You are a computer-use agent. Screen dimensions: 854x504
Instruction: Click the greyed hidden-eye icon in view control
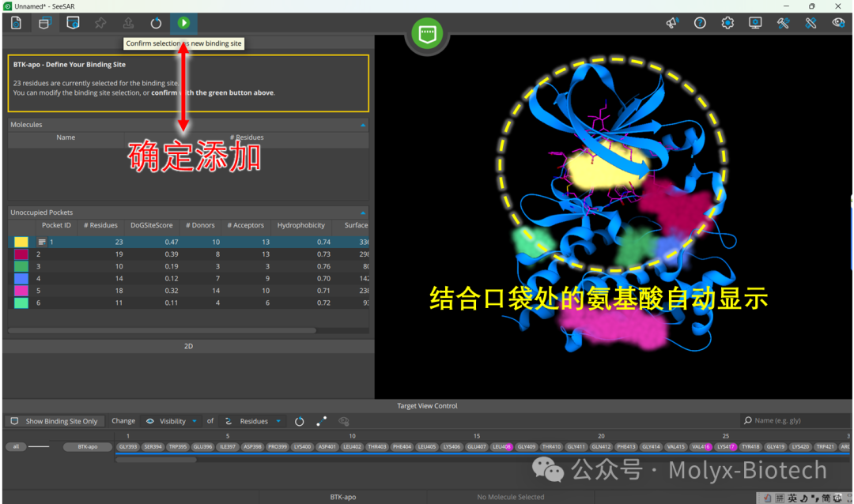tap(344, 421)
